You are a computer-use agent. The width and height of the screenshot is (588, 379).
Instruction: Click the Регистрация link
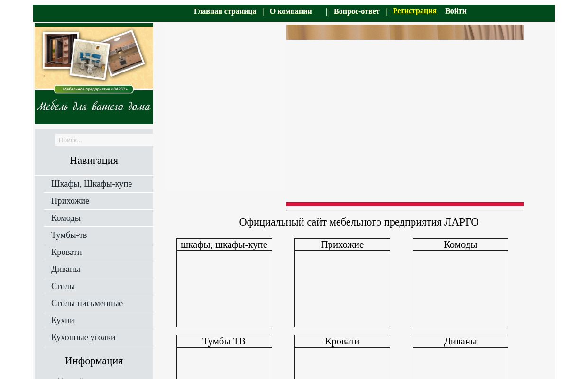point(414,11)
